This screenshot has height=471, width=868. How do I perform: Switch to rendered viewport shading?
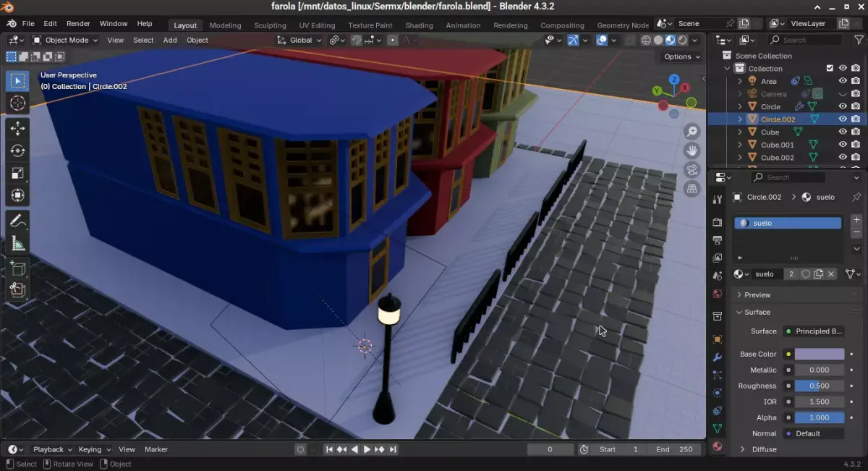pyautogui.click(x=681, y=40)
